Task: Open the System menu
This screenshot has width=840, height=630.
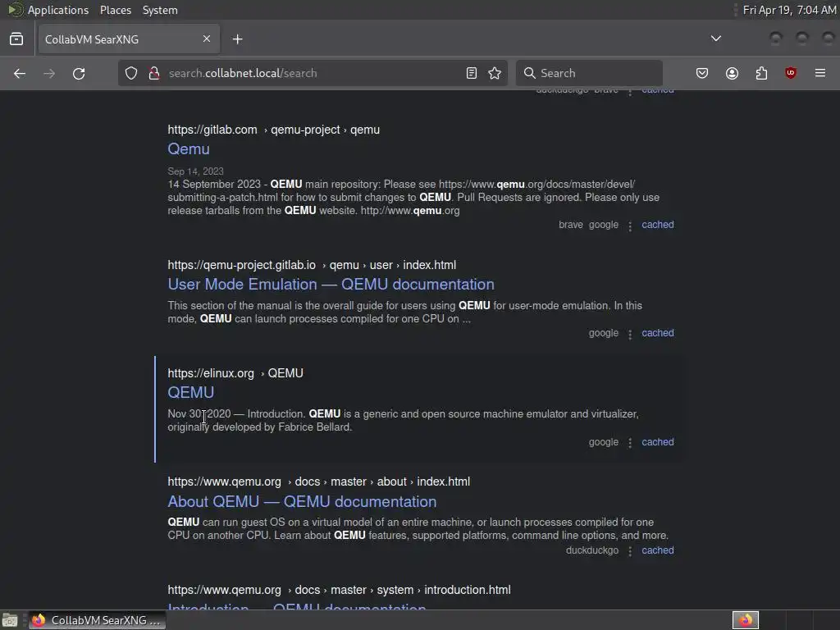Action: (160, 10)
